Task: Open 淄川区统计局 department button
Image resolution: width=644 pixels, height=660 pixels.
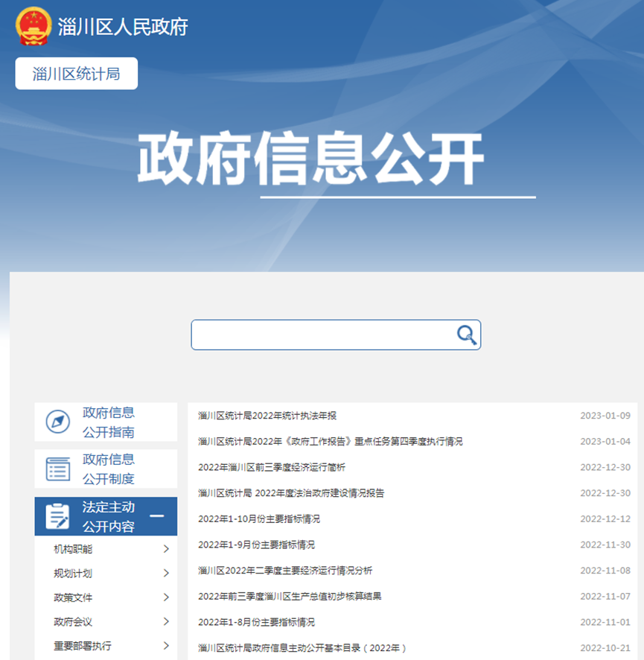Action: [77, 74]
